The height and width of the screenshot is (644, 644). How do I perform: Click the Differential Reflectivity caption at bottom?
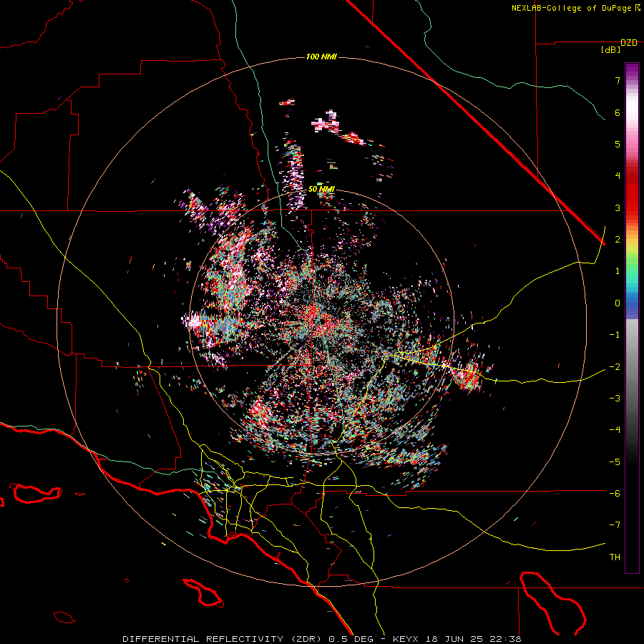(x=322, y=639)
